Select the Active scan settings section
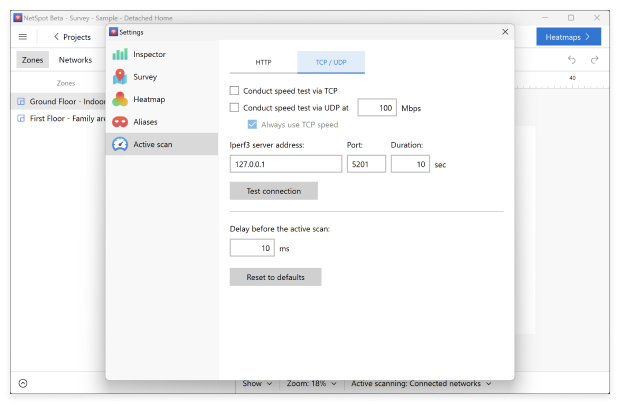The height and width of the screenshot is (404, 620). click(x=162, y=144)
